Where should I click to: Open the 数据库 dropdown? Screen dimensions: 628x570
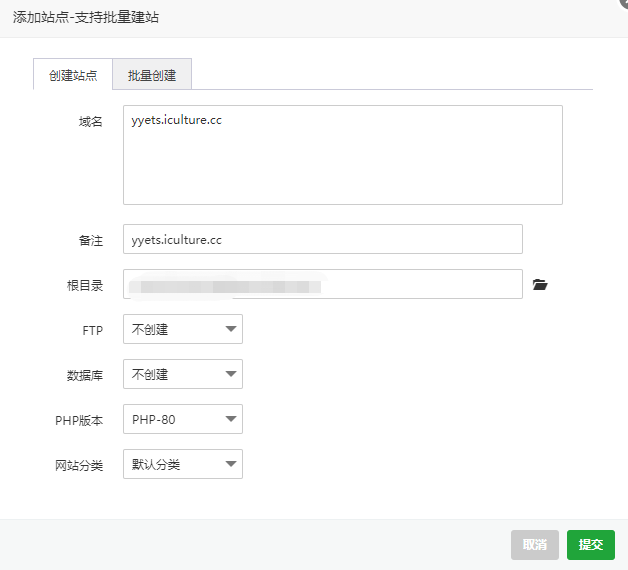click(x=182, y=374)
